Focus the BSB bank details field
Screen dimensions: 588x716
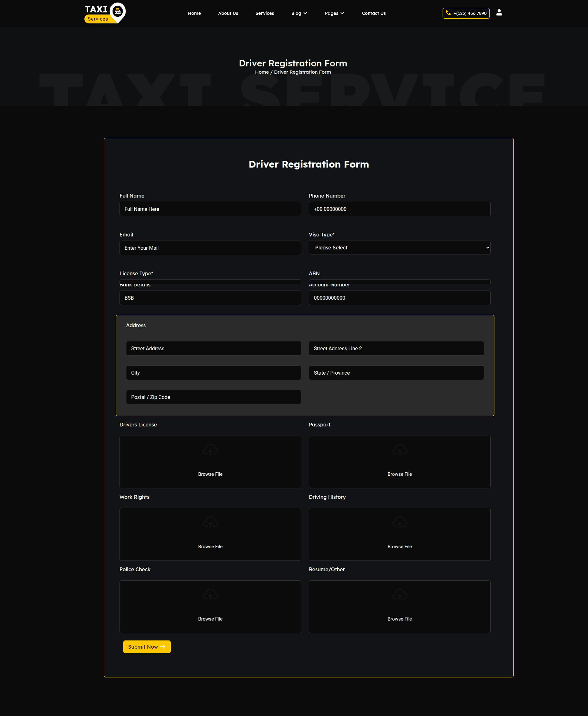click(x=210, y=298)
